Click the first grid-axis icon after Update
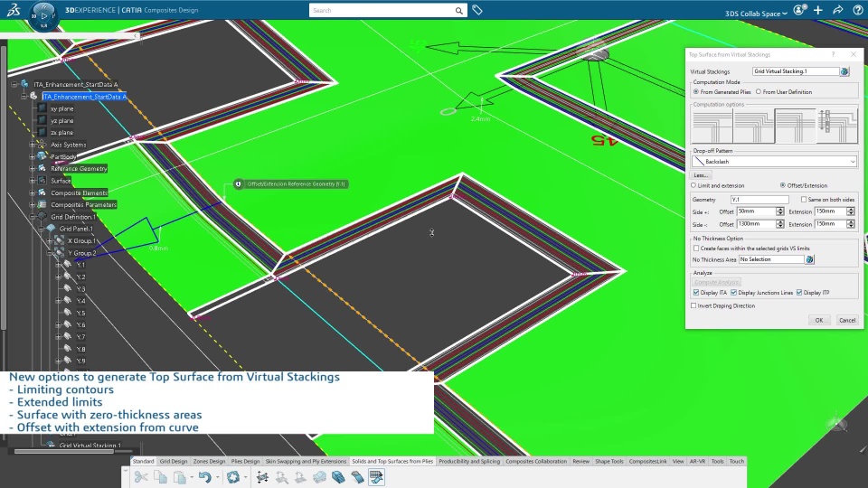 click(262, 477)
